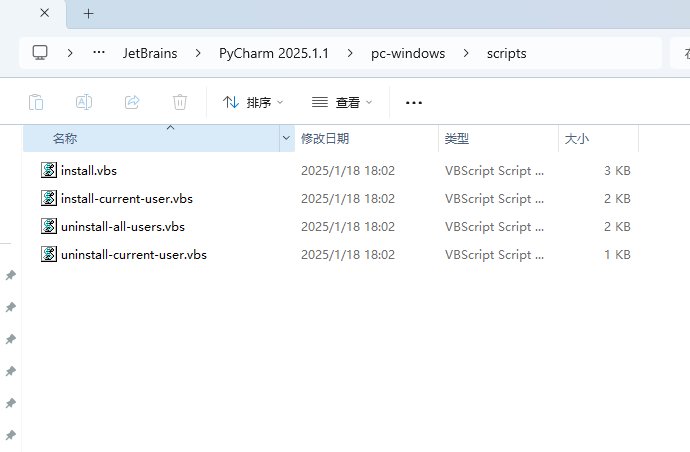
Task: Expand the chevron after pc-windows
Action: click(x=466, y=53)
